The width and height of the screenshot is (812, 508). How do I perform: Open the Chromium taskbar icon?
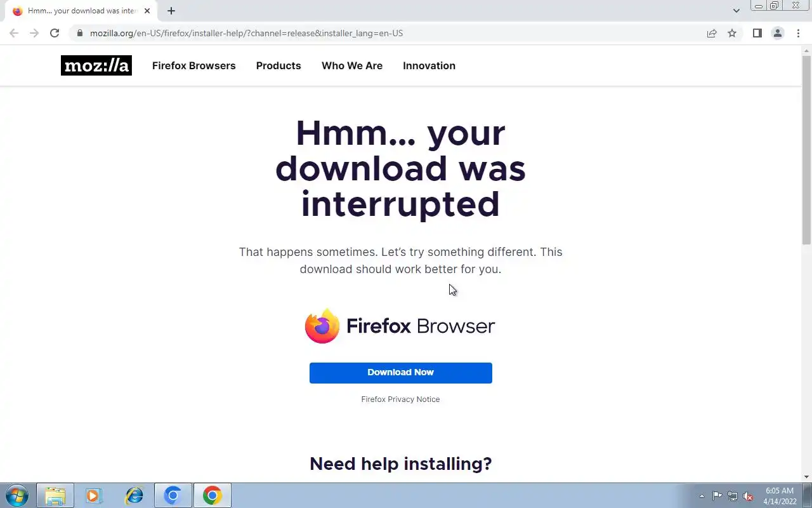coord(173,495)
